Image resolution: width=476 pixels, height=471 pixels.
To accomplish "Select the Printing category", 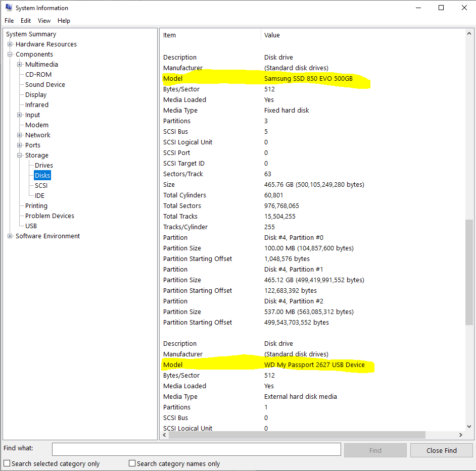I will (36, 206).
